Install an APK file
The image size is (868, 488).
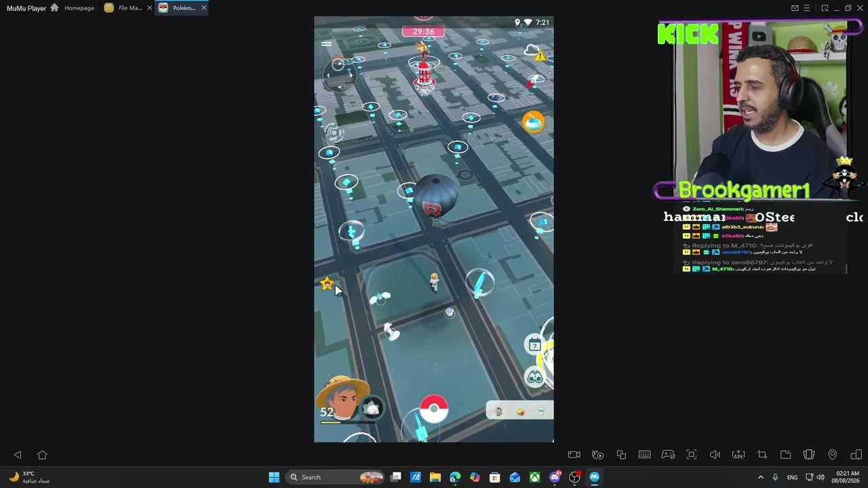click(738, 455)
